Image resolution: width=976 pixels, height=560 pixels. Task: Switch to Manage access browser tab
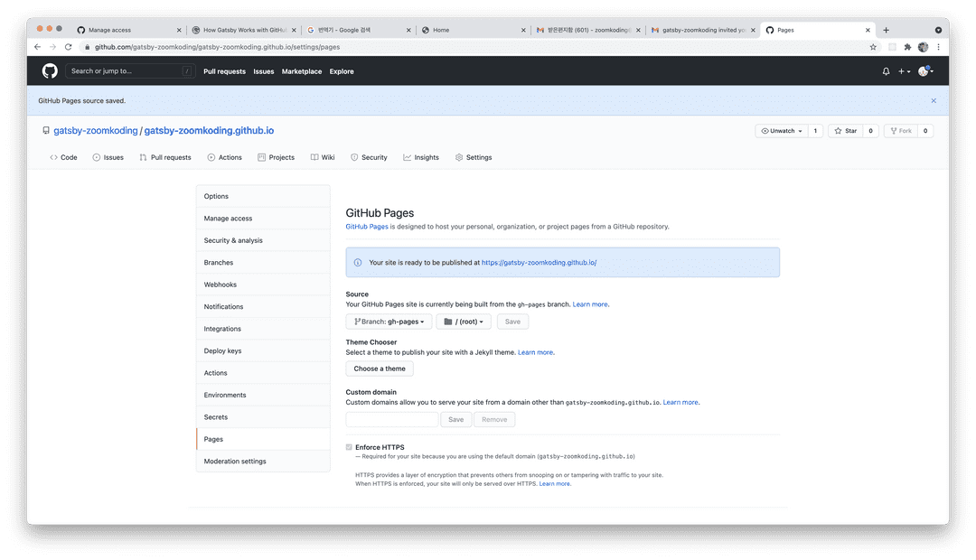(129, 30)
